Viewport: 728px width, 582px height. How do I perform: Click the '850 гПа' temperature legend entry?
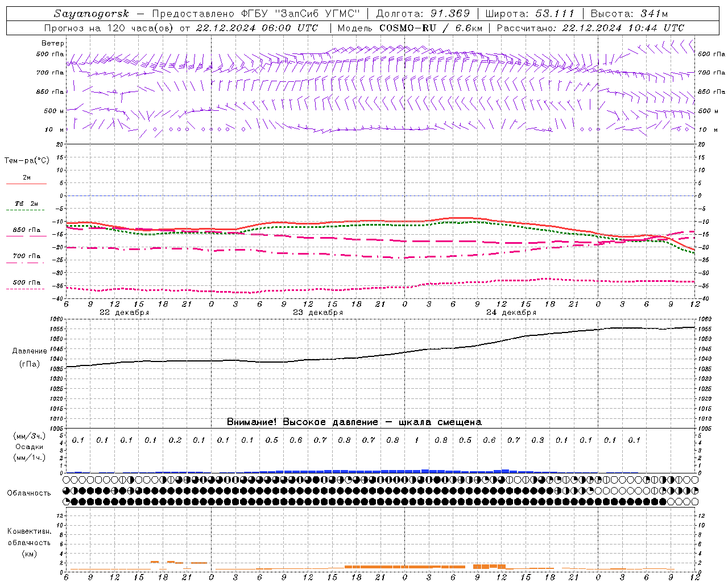27,230
